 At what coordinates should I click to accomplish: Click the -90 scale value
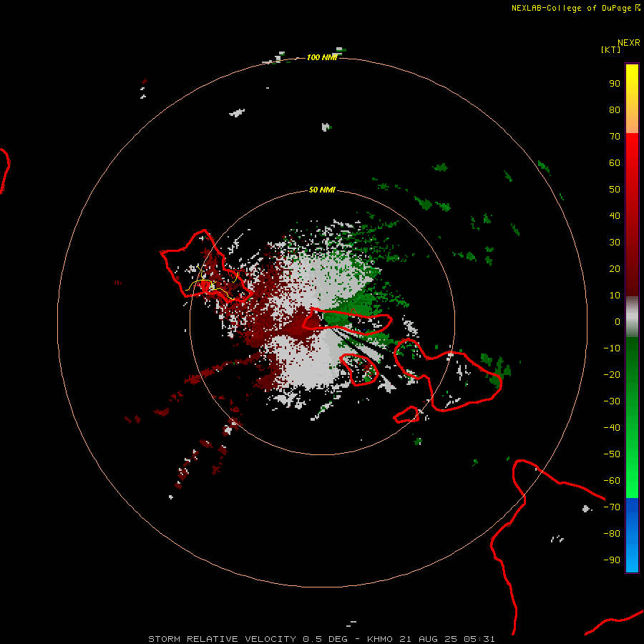point(612,560)
